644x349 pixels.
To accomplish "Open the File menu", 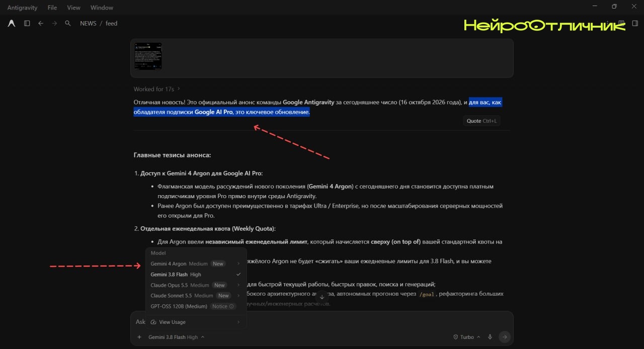I will click(x=52, y=8).
